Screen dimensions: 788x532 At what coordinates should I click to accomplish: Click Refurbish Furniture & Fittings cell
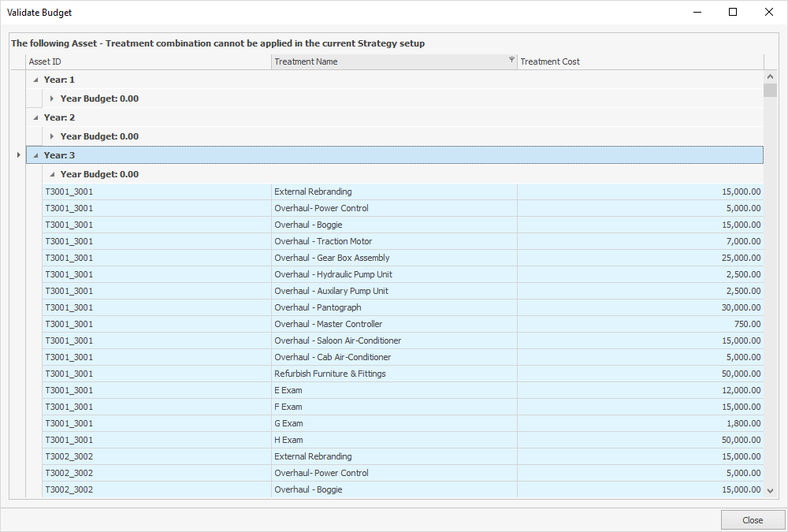point(394,374)
